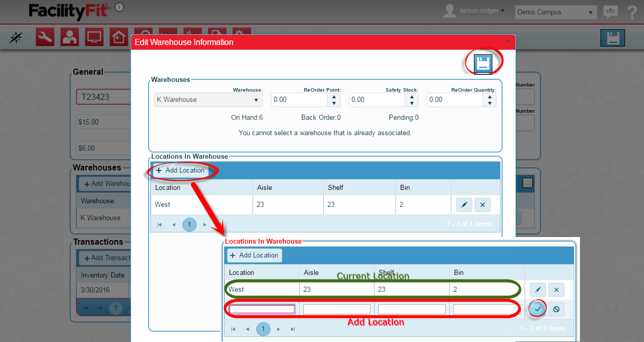Click the empty Location field in the new row

click(x=262, y=309)
